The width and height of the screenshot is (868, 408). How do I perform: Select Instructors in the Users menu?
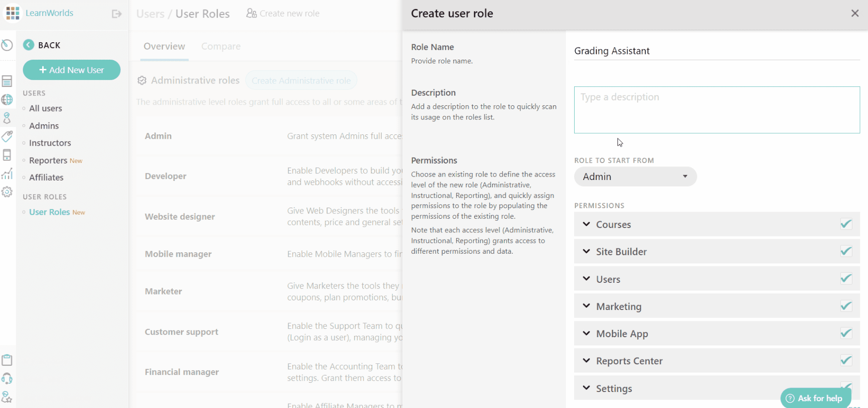(50, 143)
